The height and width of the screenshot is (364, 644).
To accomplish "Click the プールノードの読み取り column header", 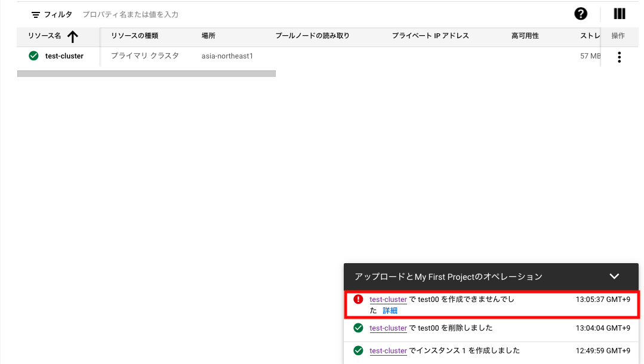I will tap(312, 36).
